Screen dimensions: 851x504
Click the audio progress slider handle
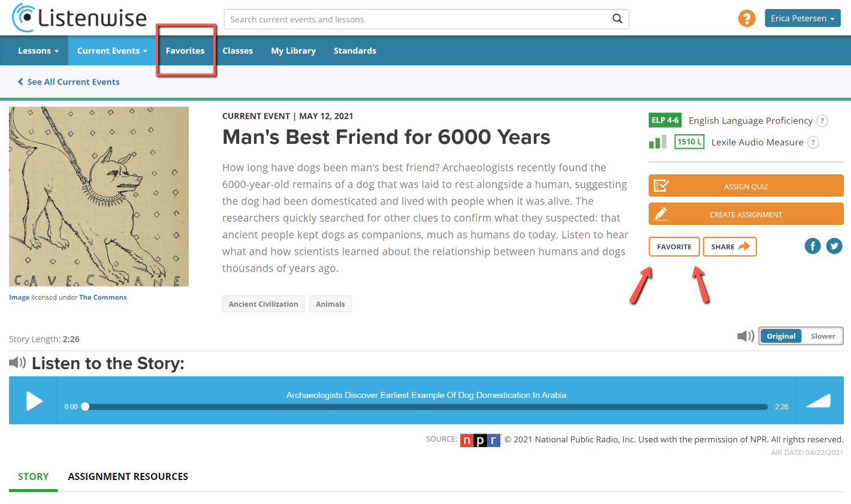tap(85, 406)
